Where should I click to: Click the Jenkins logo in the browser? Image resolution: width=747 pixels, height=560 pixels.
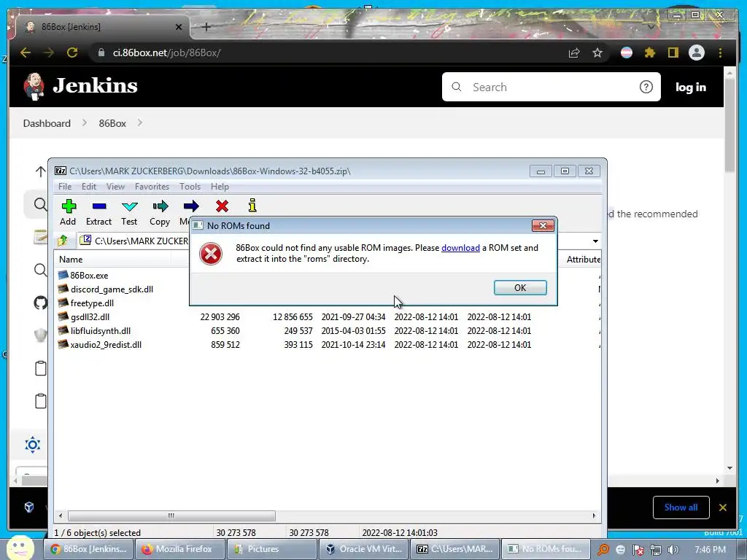click(80, 86)
